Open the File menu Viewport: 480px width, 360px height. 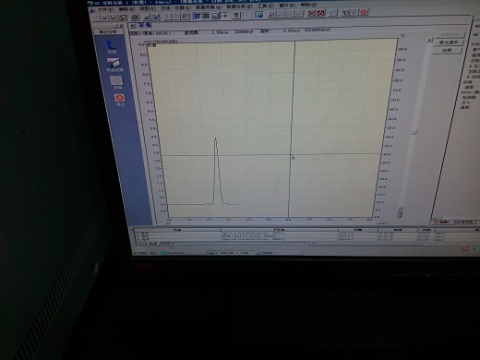pyautogui.click(x=104, y=9)
